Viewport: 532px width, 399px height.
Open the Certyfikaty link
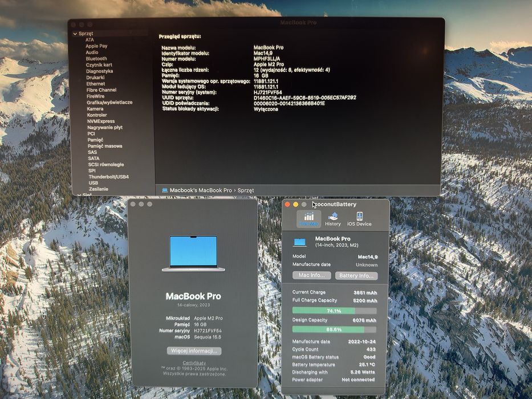(x=194, y=363)
